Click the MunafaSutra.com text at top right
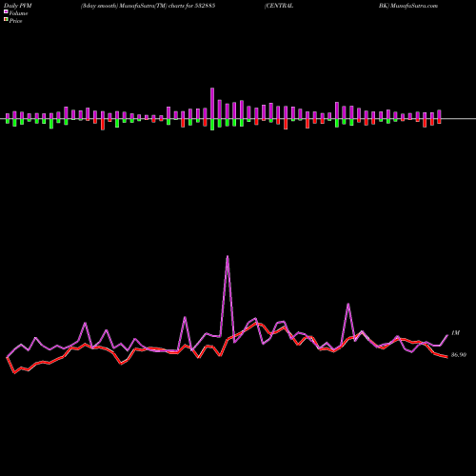476x476 pixels. coord(414,6)
